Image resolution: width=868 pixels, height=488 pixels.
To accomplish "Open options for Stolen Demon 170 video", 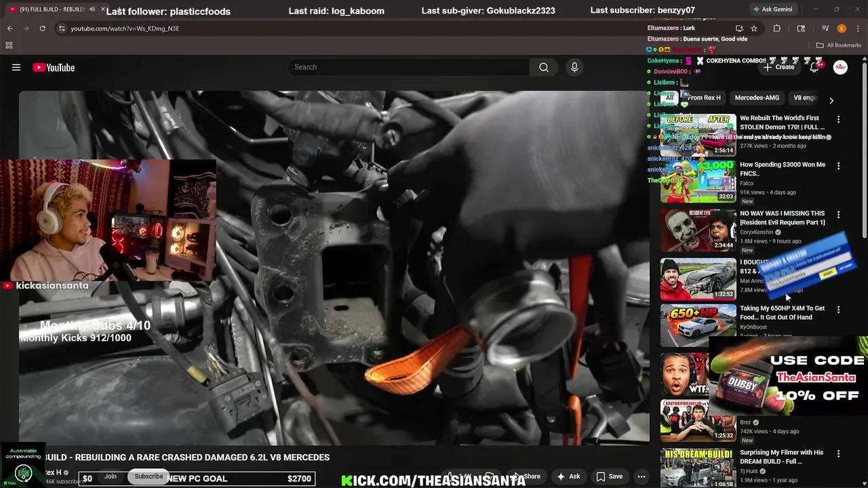I will click(x=838, y=119).
